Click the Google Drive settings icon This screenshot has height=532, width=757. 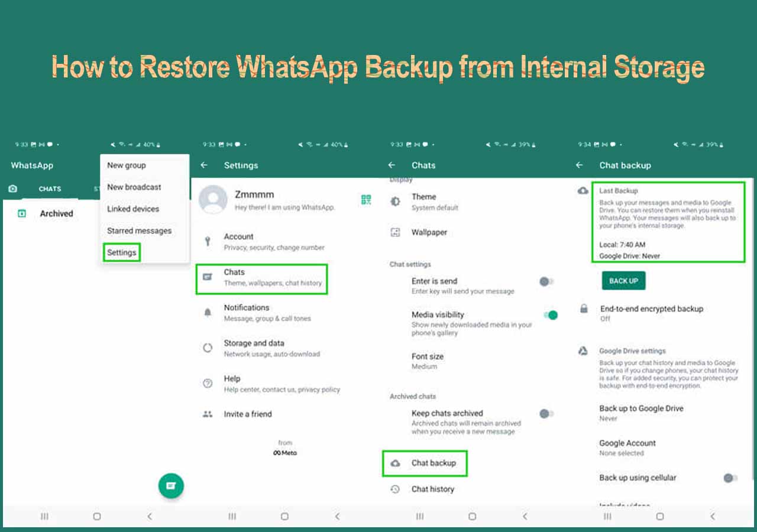pos(583,351)
